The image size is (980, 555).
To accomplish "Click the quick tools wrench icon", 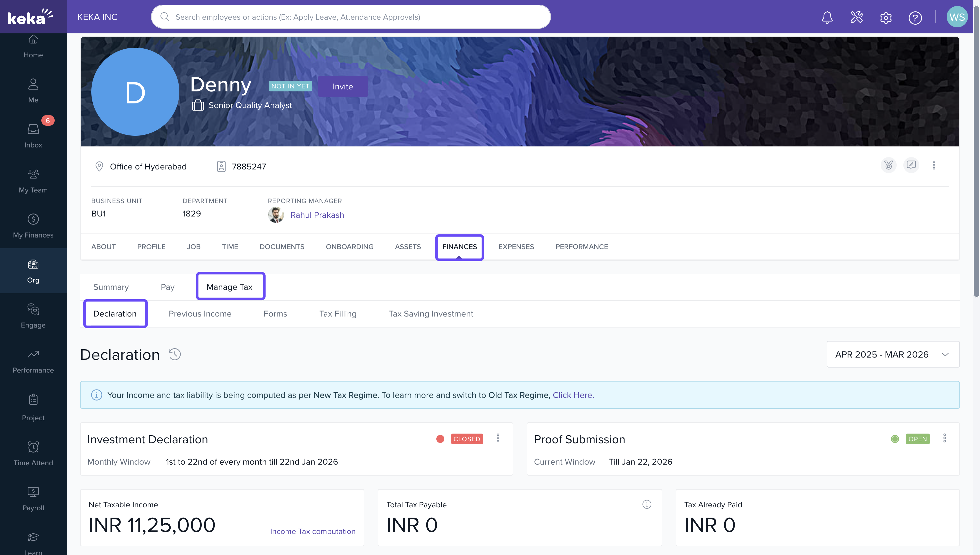I will pos(856,17).
